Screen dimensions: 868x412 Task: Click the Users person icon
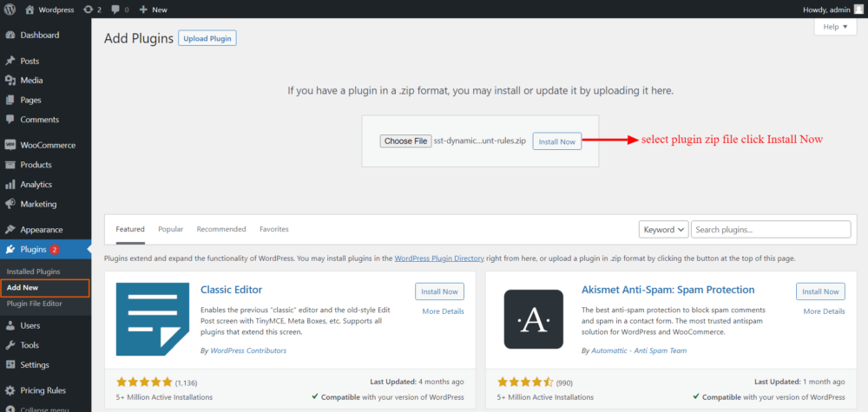coord(10,326)
